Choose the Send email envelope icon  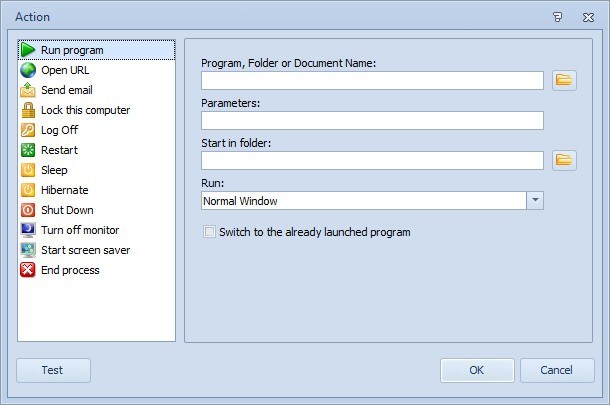pos(28,90)
